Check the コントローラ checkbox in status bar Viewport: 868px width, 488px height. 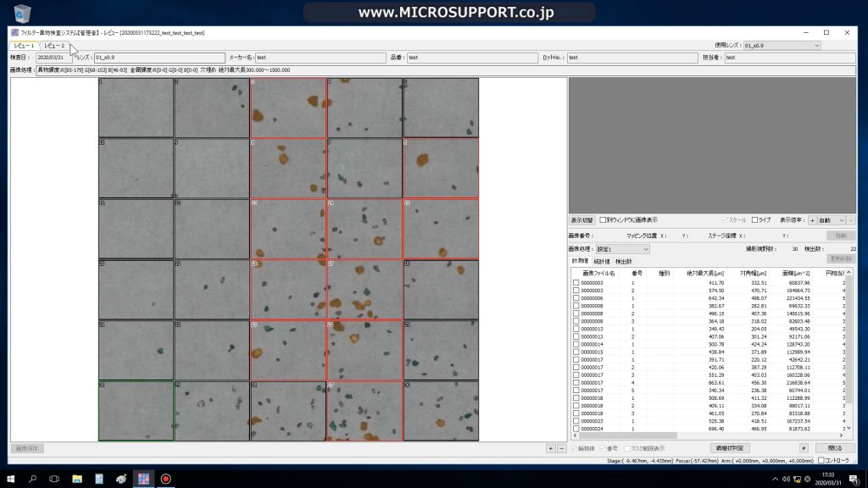click(x=821, y=460)
